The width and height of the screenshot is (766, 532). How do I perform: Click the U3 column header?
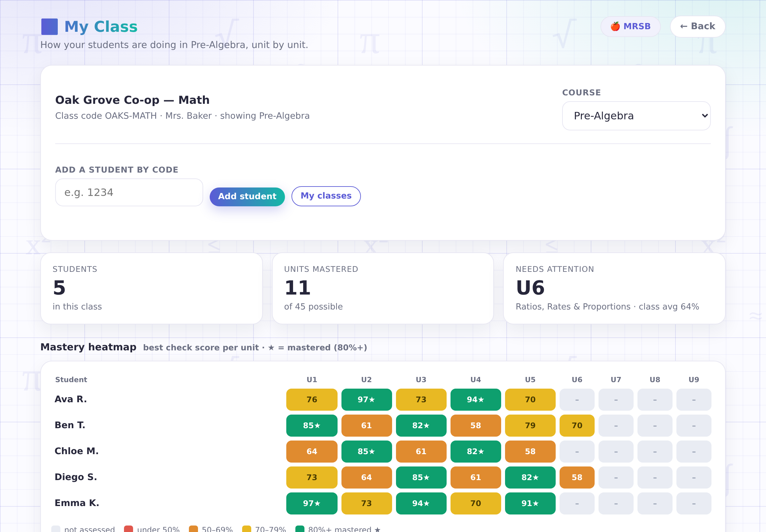(421, 380)
